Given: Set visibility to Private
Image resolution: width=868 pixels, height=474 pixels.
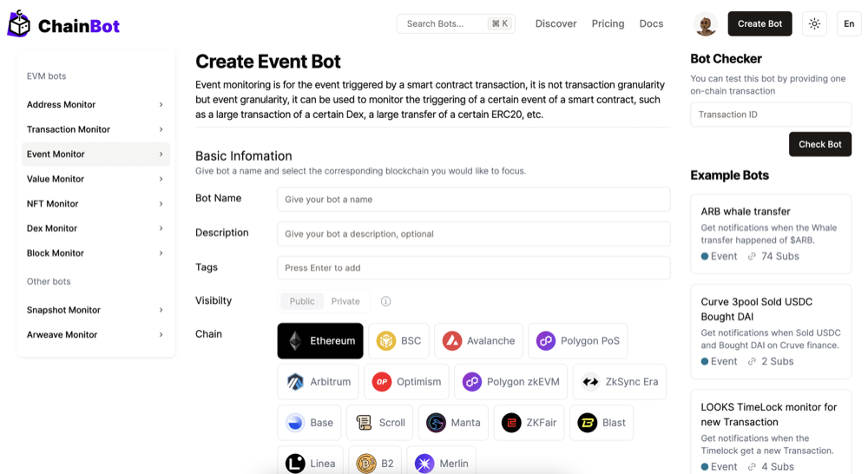Looking at the screenshot, I should pyautogui.click(x=345, y=301).
